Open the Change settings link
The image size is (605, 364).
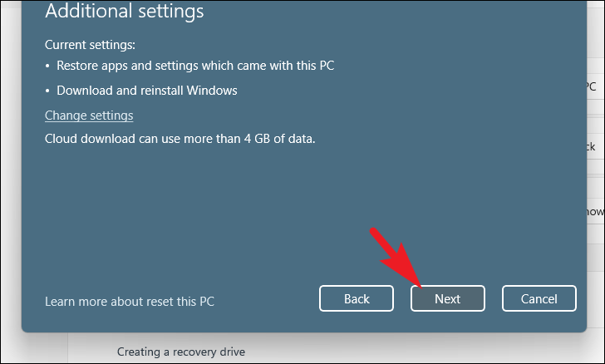point(89,116)
